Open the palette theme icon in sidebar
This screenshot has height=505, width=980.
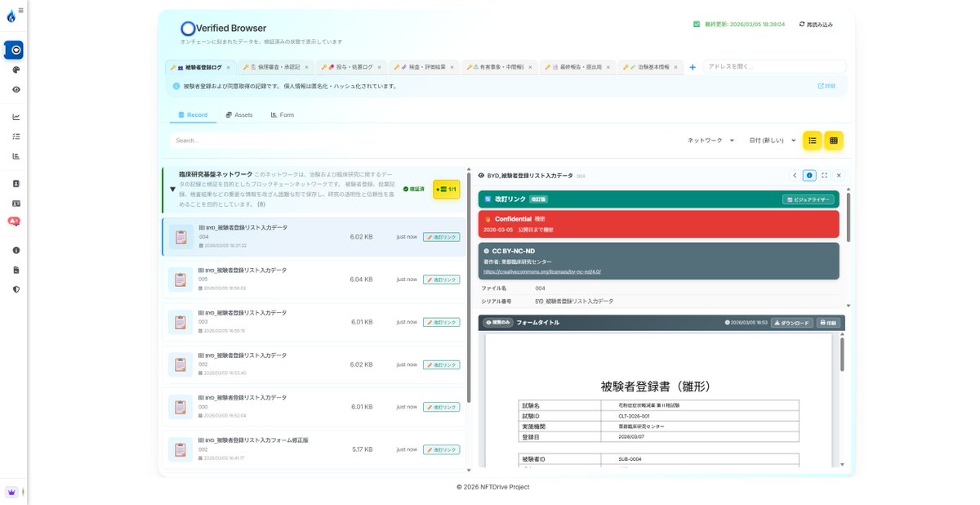tap(16, 70)
